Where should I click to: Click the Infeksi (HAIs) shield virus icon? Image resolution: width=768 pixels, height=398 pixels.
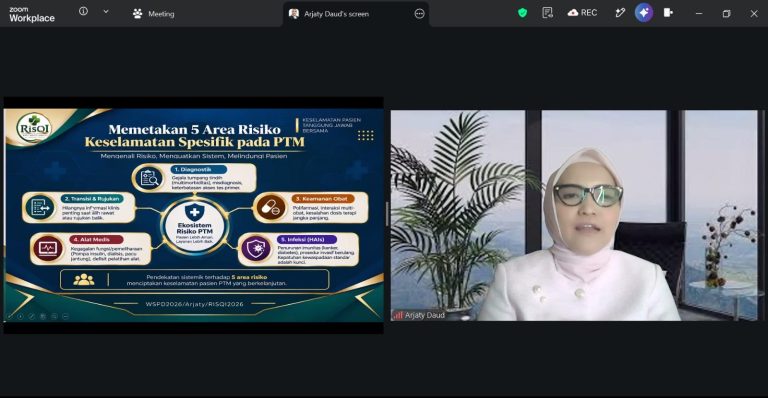[256, 249]
